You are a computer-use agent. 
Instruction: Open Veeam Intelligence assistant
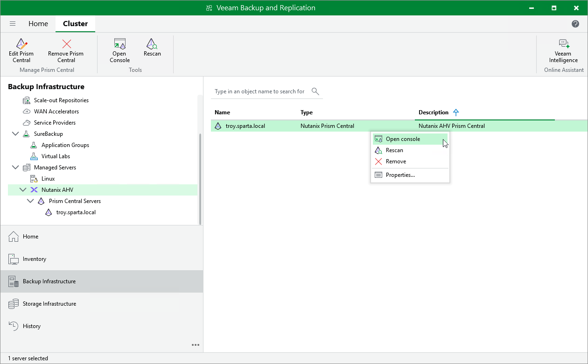pyautogui.click(x=563, y=50)
